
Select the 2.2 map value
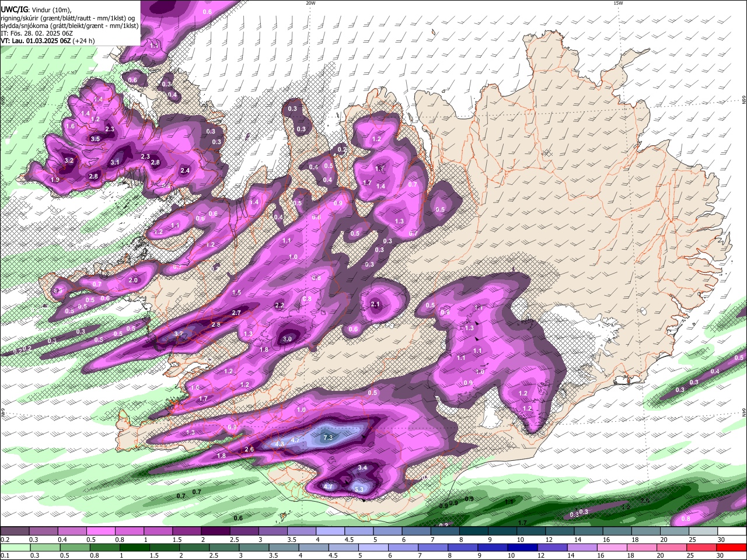click(x=279, y=305)
